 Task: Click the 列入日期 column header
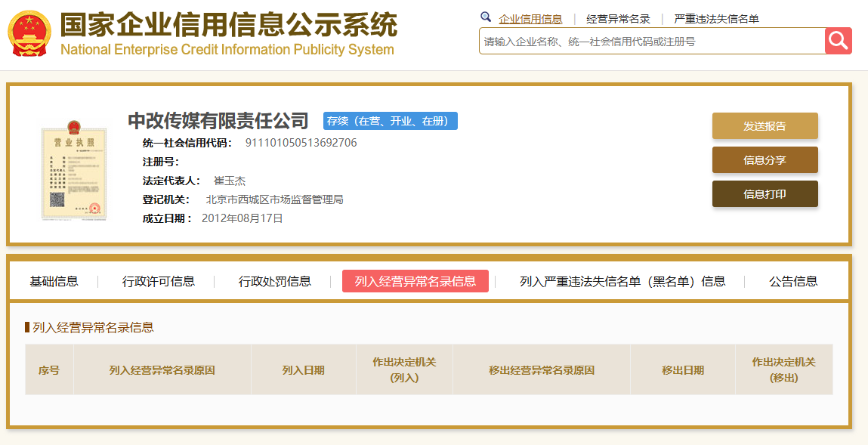[x=304, y=369]
